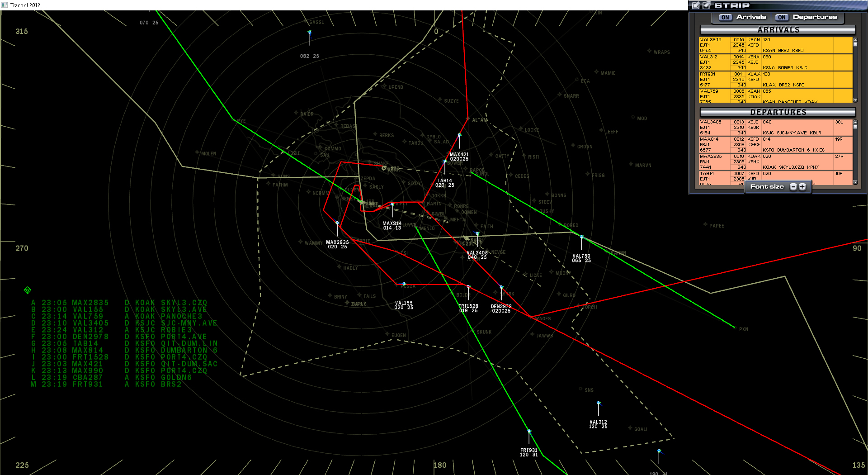
Task: Select the DEN2978 aircraft blip
Action: coord(501,287)
